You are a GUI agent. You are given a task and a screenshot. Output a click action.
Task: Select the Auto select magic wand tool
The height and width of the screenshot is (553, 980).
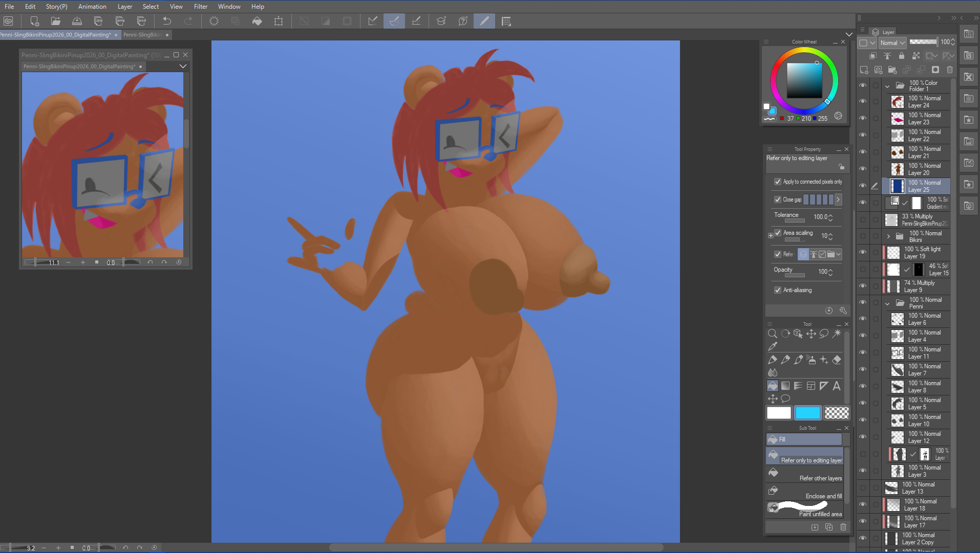837,334
